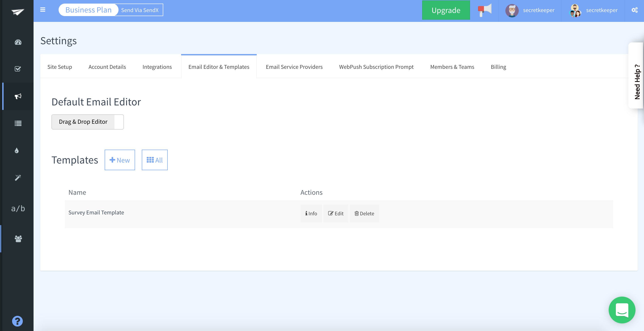Click the team group avatar
The image size is (644, 331).
(x=575, y=10)
